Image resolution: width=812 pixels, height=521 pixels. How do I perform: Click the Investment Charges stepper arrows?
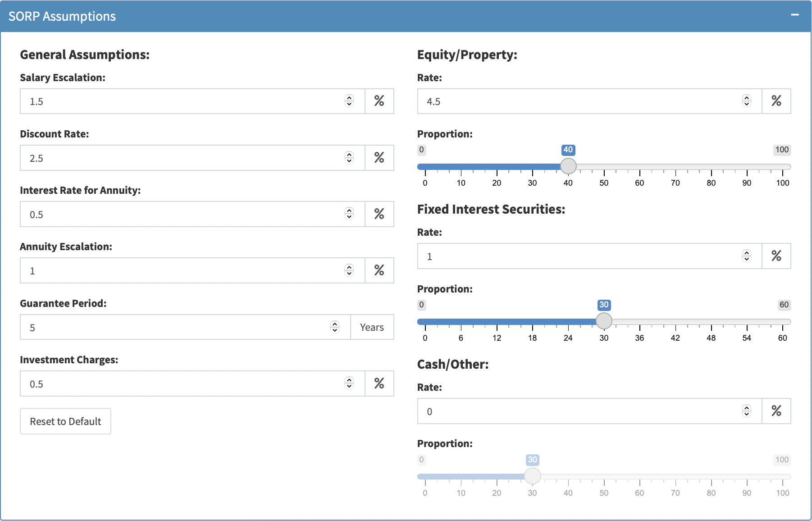click(x=349, y=384)
